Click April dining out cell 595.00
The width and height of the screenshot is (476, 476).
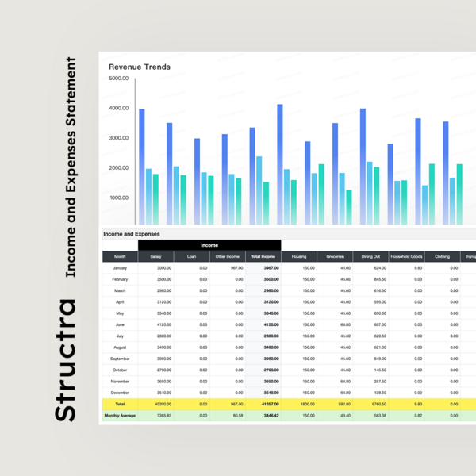(370, 302)
